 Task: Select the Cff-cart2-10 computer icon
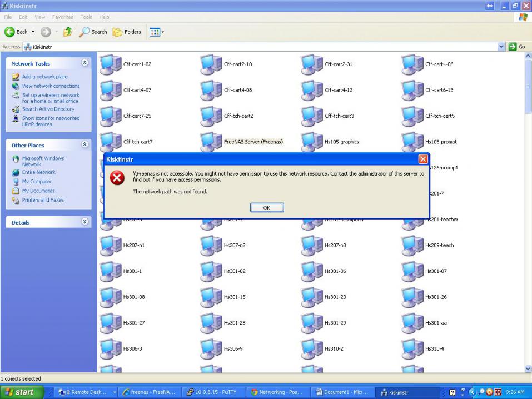pyautogui.click(x=211, y=64)
